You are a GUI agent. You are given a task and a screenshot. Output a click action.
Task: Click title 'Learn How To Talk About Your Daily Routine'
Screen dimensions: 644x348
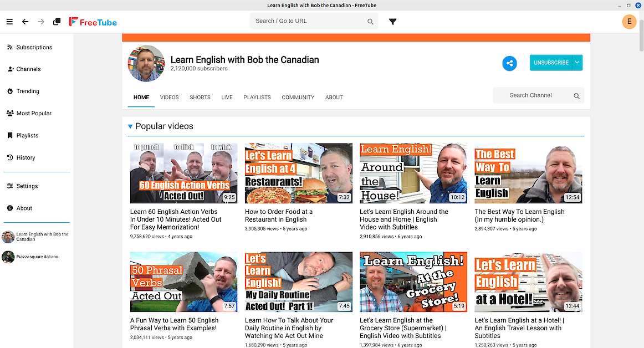coord(289,328)
